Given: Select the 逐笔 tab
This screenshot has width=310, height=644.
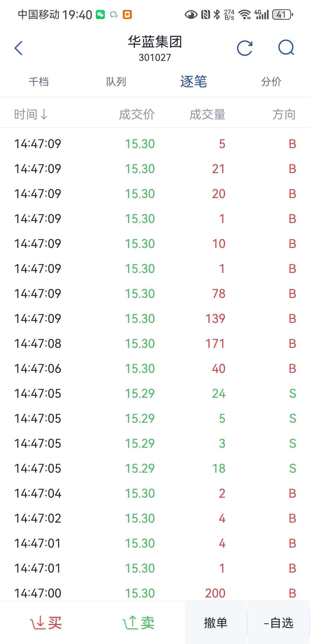Looking at the screenshot, I should pos(194,82).
